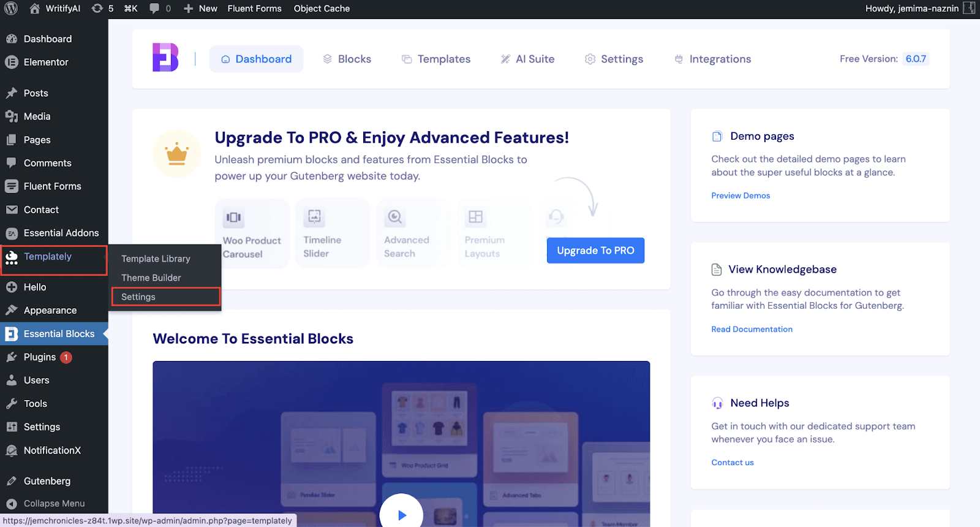Open Plugins with 1 update

54,357
